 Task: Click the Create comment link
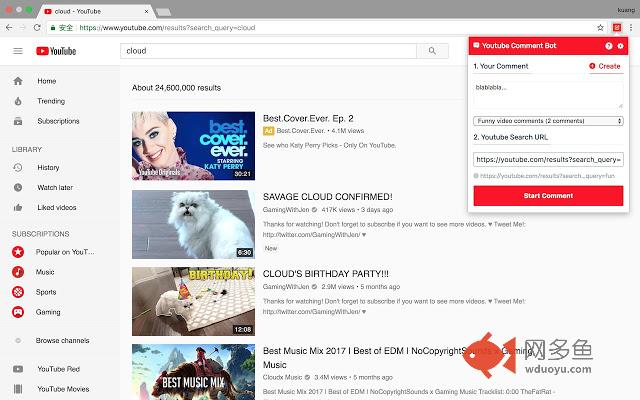click(x=605, y=66)
